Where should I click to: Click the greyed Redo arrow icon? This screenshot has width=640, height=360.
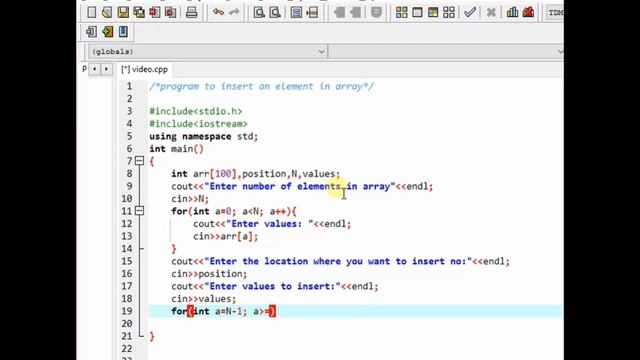pos(234,12)
